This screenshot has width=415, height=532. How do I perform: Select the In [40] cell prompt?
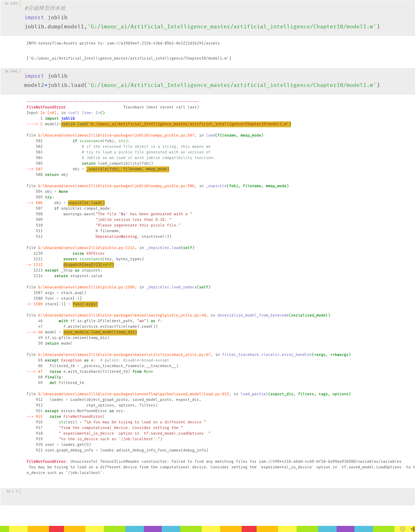click(x=11, y=71)
